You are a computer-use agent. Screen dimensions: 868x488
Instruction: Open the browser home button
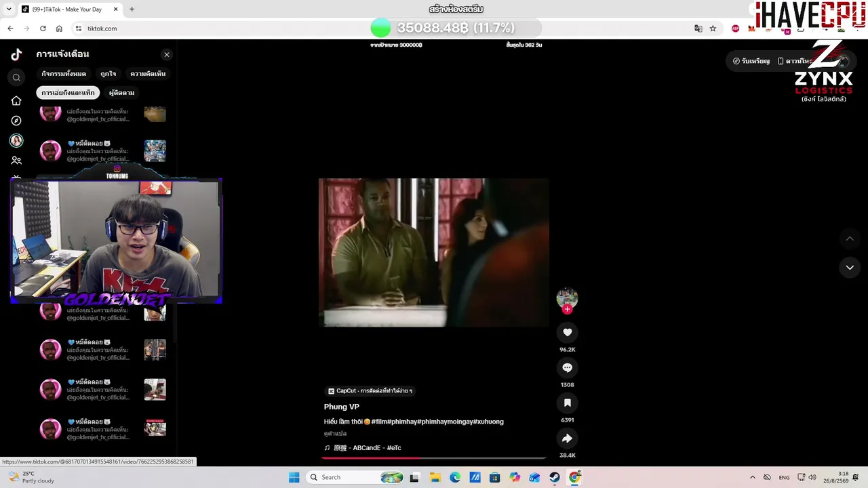point(59,28)
